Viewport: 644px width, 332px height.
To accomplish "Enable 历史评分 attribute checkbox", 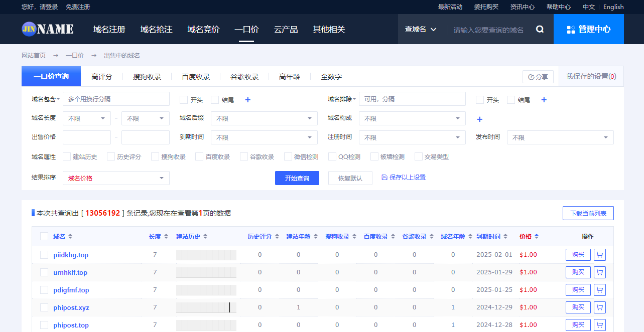I will tap(111, 156).
